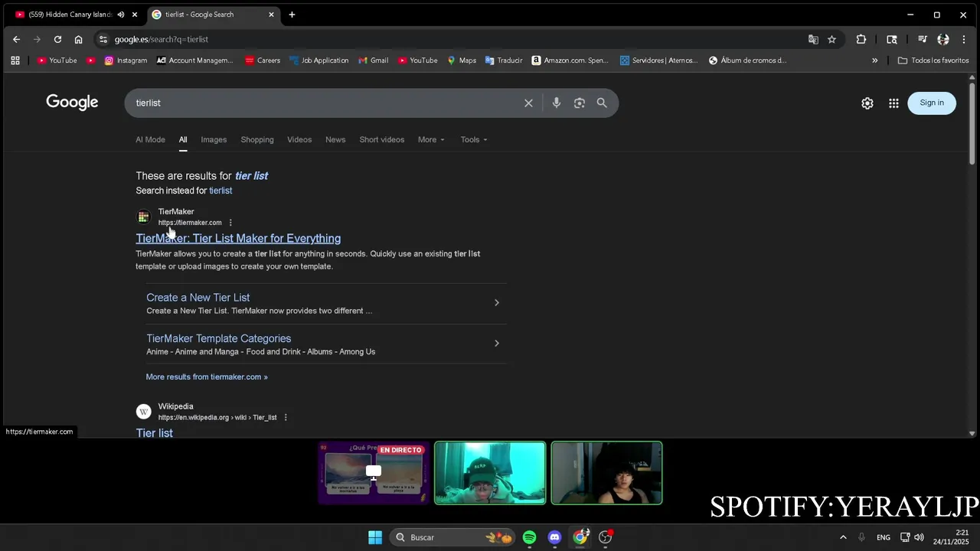The height and width of the screenshot is (551, 980).
Task: Bookmark this tab with the star icon
Action: click(832, 39)
